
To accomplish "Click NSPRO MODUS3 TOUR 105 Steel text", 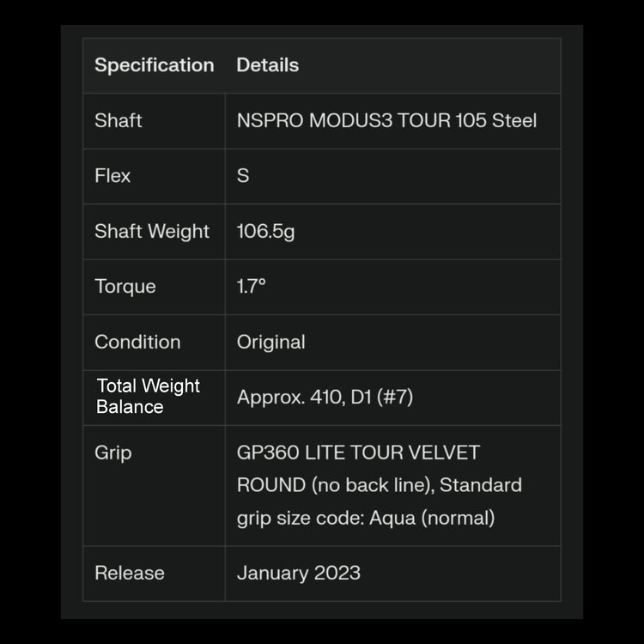I will pyautogui.click(x=386, y=120).
